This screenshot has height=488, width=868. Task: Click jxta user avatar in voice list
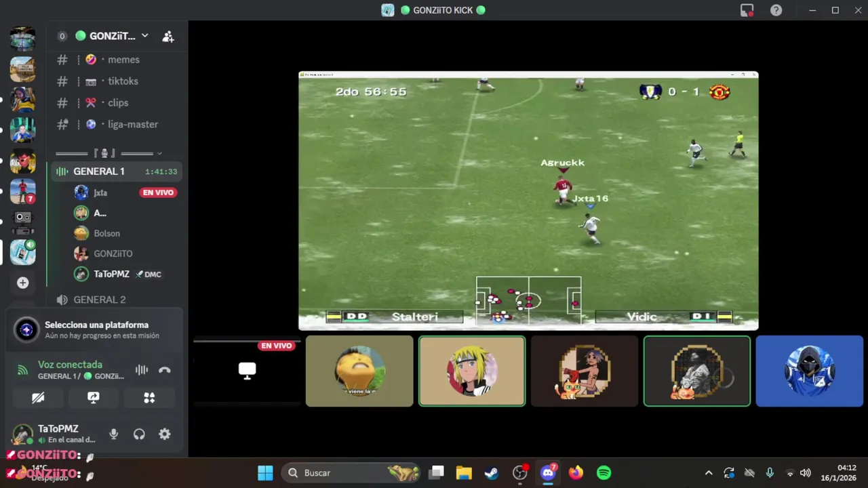coord(81,192)
